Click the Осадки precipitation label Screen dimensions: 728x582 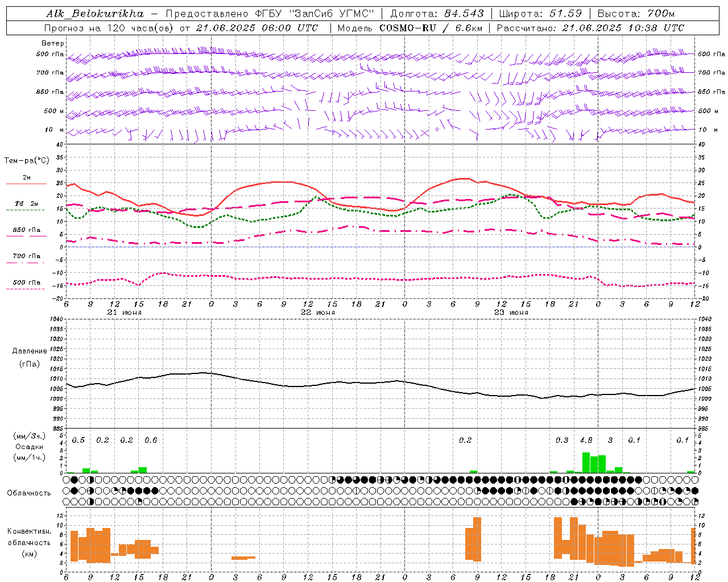(29, 447)
